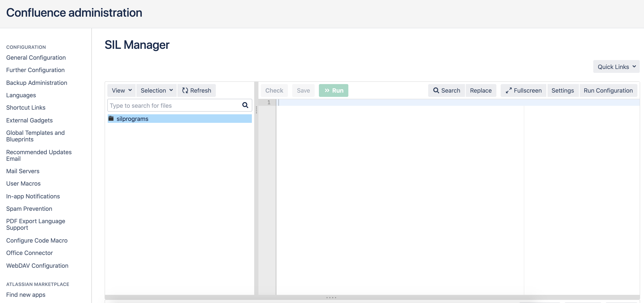
Task: Go to Spam Prevention
Action: [x=29, y=209]
